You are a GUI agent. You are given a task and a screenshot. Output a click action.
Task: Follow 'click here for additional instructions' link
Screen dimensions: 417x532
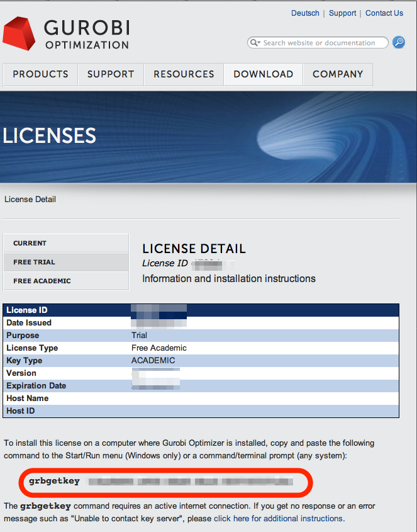pos(278,518)
